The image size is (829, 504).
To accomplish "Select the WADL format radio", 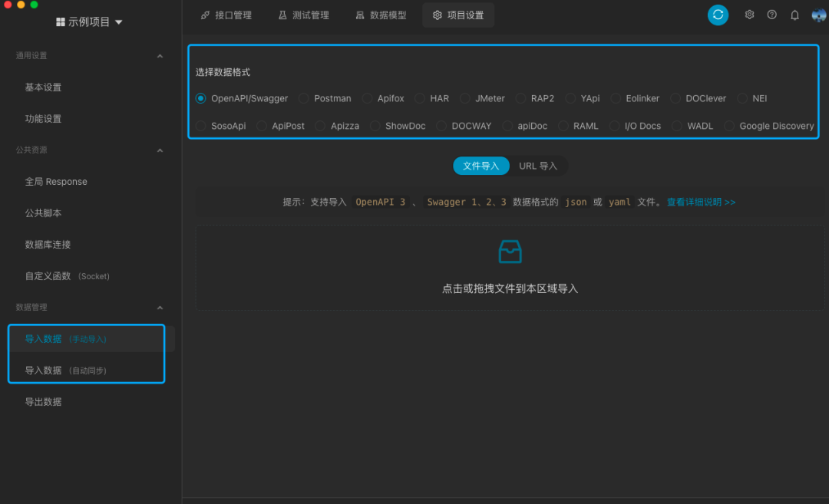I will 677,126.
